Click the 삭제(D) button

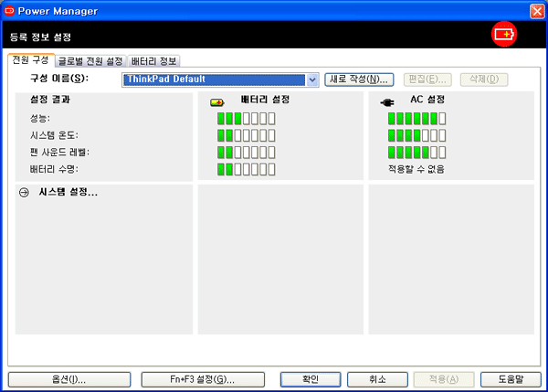(484, 79)
